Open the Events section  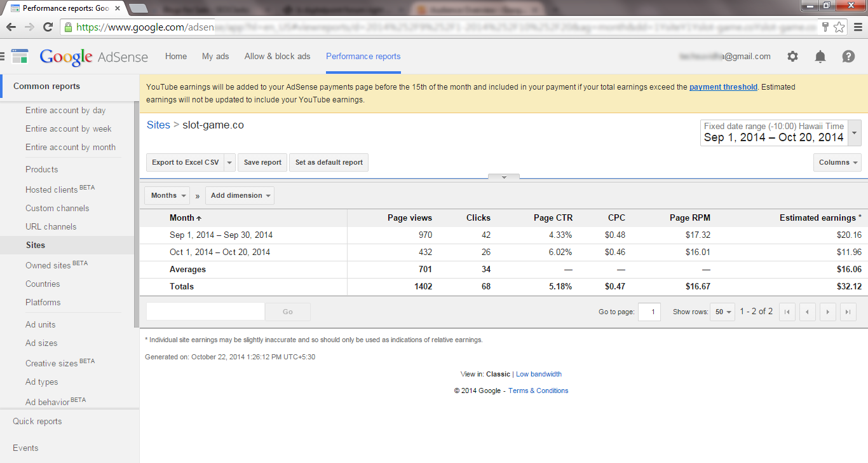click(x=25, y=448)
